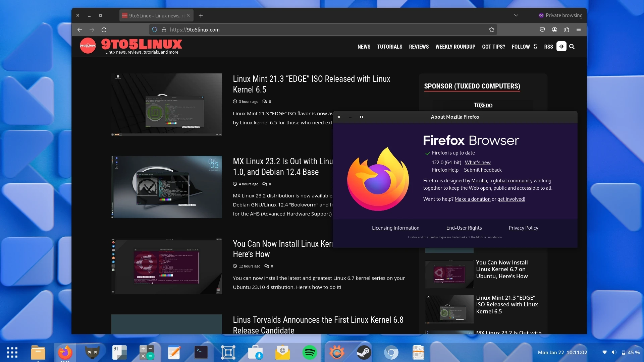
Task: Click the search icon on 9to5Linux
Action: click(572, 46)
